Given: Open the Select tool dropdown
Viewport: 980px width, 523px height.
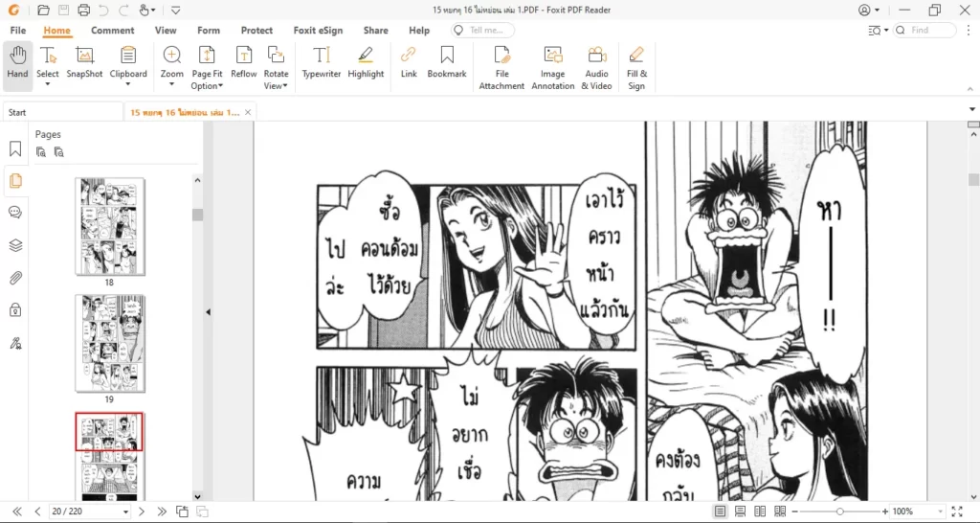Looking at the screenshot, I should pyautogui.click(x=48, y=84).
